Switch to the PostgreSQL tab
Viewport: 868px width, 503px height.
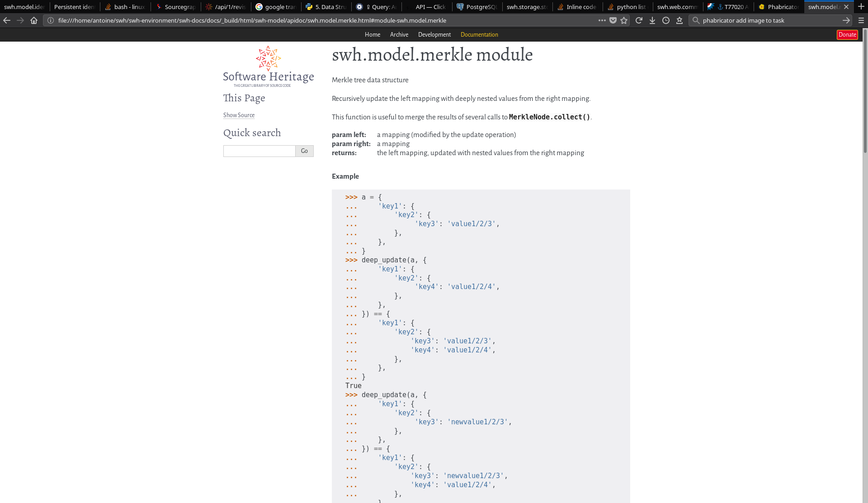[477, 7]
